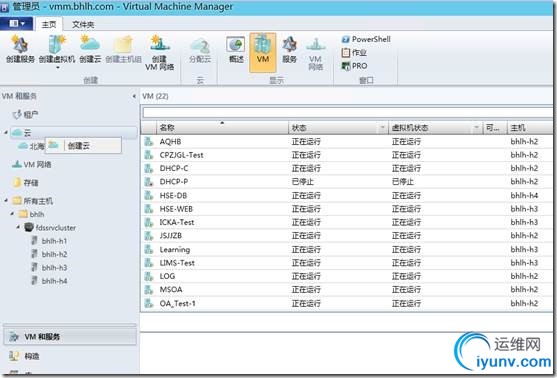Switch to the 文件夹 ribbon tab

pyautogui.click(x=83, y=24)
